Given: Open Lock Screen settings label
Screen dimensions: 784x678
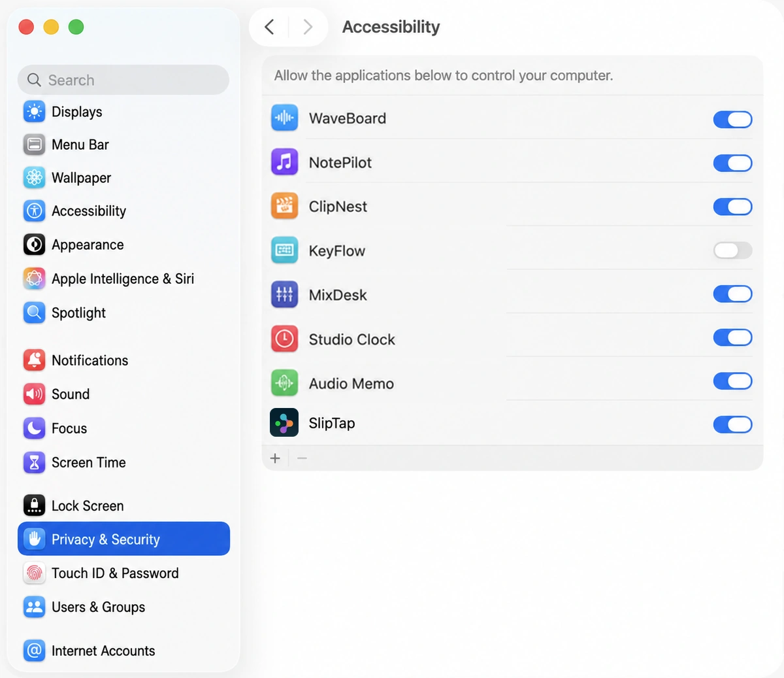Looking at the screenshot, I should [88, 506].
